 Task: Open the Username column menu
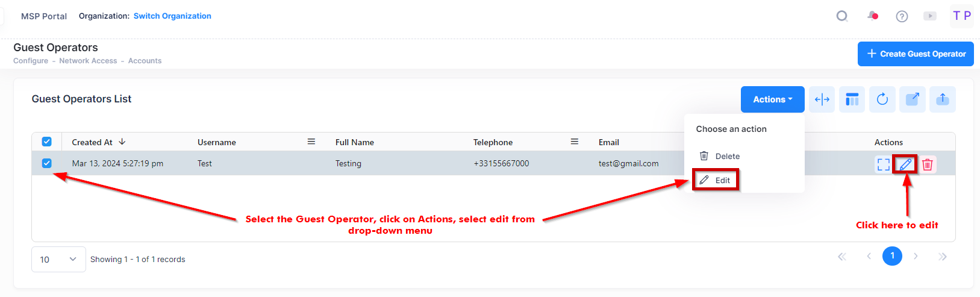tap(311, 142)
